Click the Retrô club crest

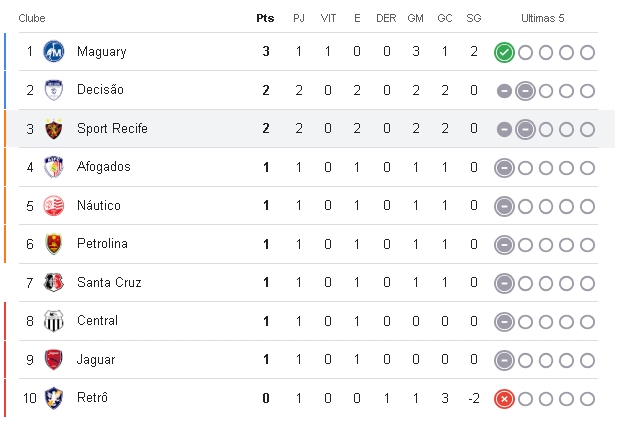(54, 398)
